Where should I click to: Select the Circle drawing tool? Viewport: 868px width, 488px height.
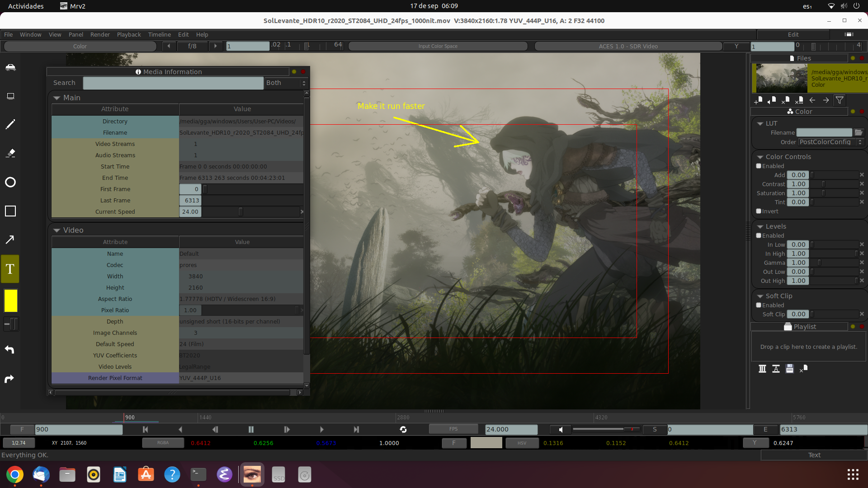tap(10, 182)
